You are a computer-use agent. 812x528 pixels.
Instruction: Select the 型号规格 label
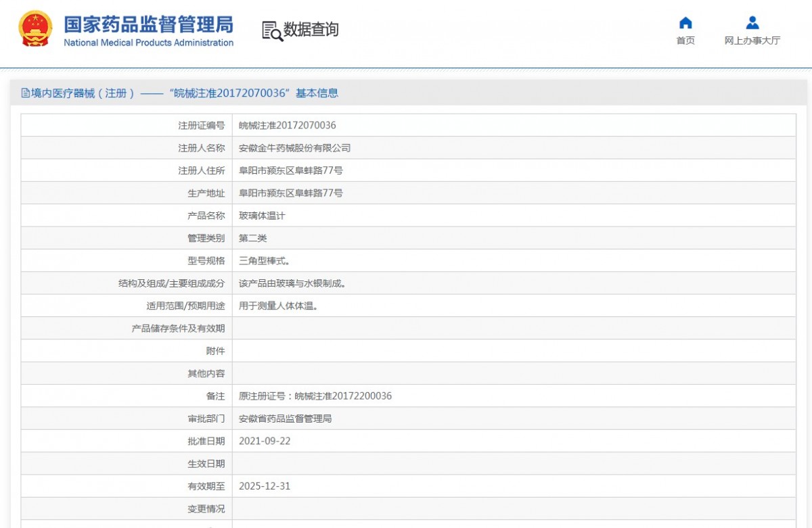point(206,260)
